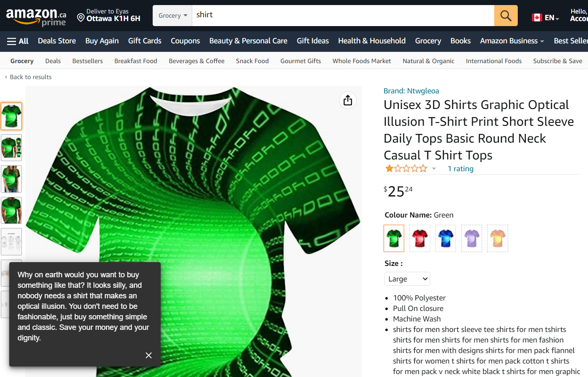This screenshot has height=377, width=588.
Task: Open Books in the nav bar
Action: click(x=461, y=41)
